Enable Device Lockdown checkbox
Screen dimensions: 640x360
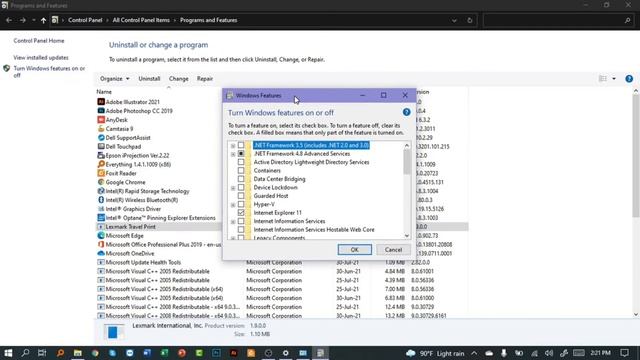tap(241, 187)
